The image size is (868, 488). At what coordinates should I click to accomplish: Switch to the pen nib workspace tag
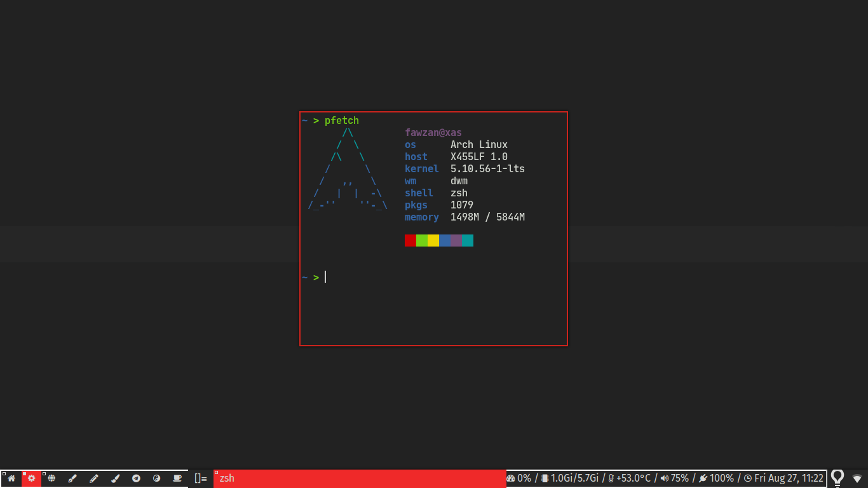point(72,478)
